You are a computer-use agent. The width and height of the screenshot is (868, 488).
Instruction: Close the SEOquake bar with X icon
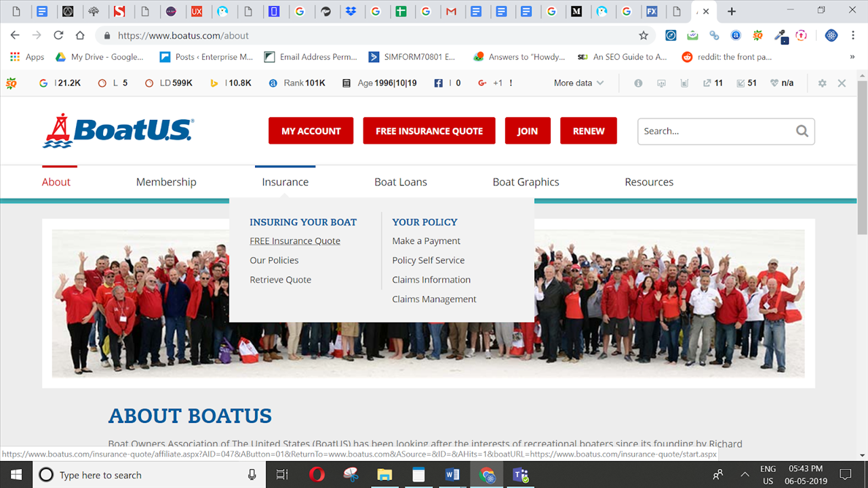[x=842, y=83]
